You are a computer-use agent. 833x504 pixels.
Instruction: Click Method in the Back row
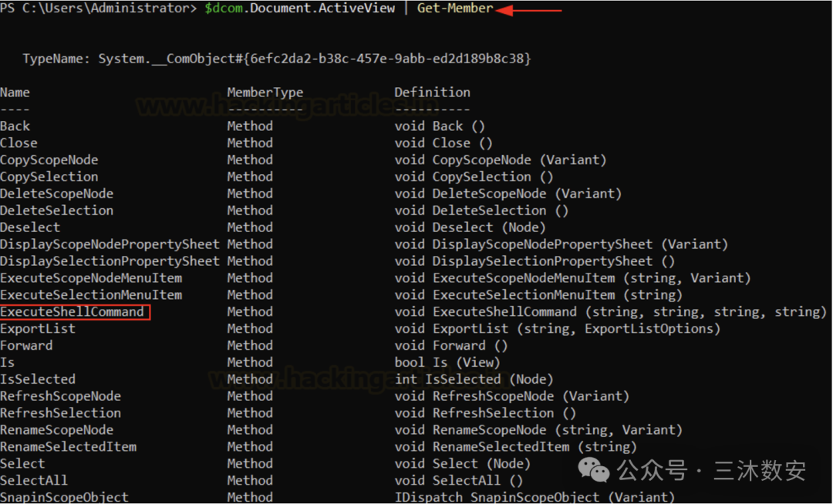pos(250,126)
